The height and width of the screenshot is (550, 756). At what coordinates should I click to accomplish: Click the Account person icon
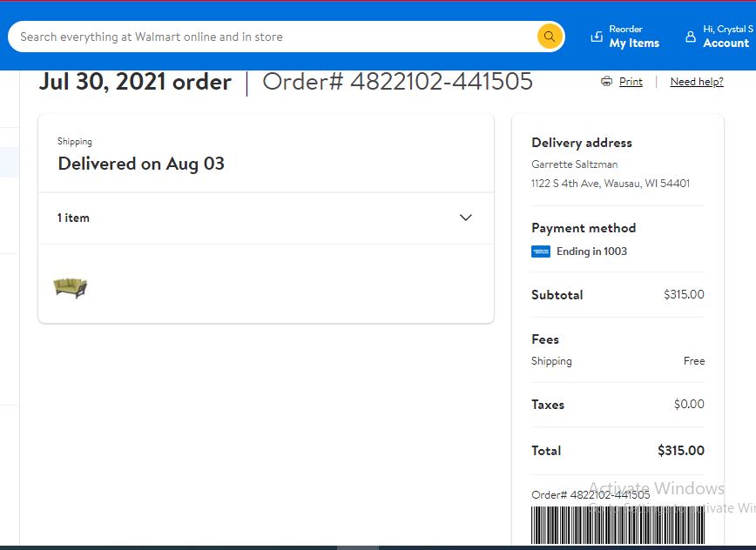[x=691, y=37]
